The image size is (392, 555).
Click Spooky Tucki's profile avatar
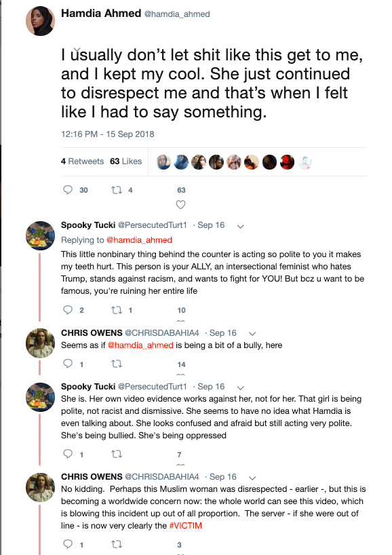[x=40, y=236]
